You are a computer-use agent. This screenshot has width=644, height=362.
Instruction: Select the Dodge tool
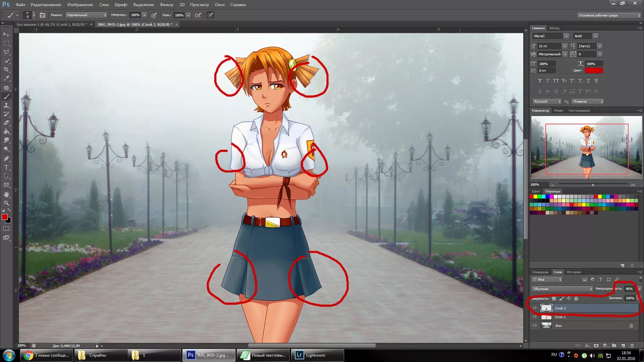pos(6,149)
